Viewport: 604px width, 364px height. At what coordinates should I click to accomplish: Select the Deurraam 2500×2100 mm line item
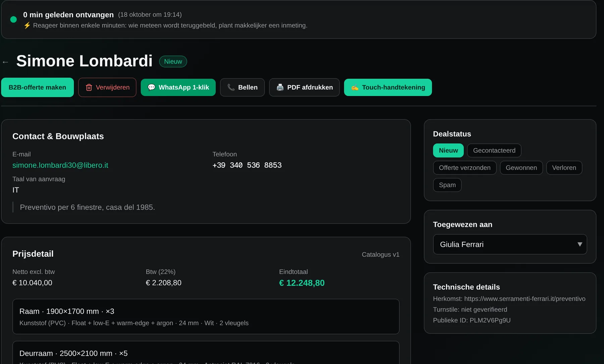click(206, 353)
